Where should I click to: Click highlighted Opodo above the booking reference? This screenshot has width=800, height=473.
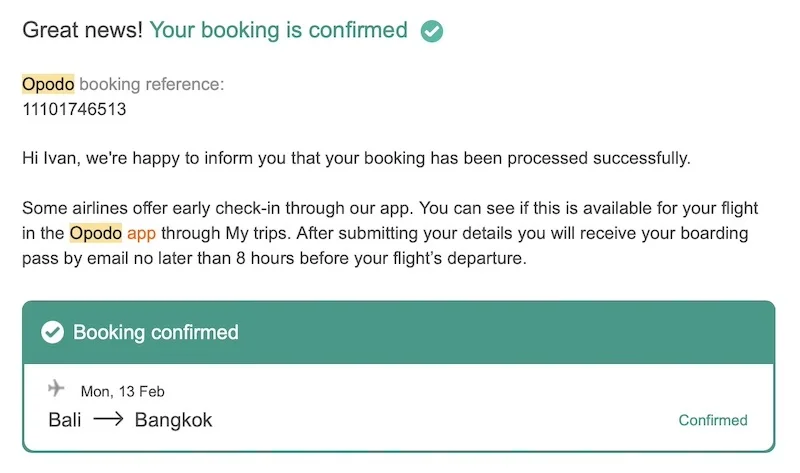coord(48,84)
